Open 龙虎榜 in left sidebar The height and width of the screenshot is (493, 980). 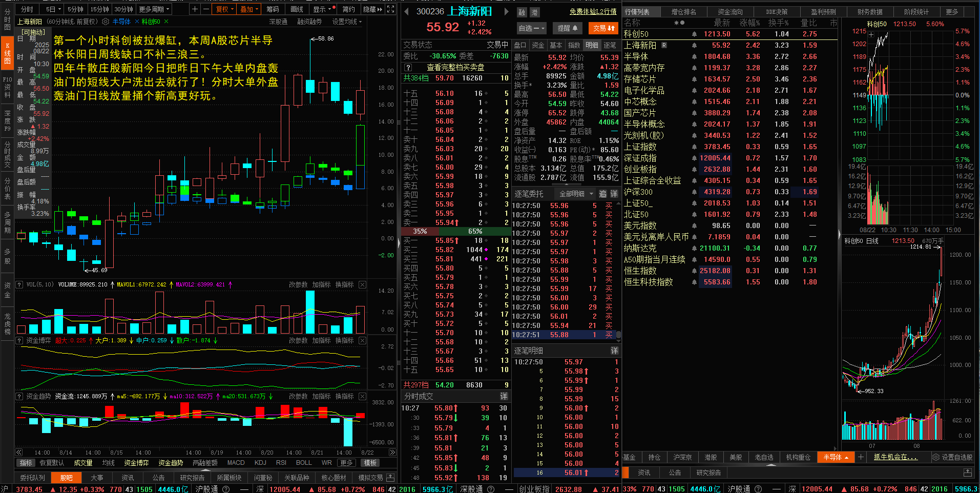pyautogui.click(x=7, y=323)
